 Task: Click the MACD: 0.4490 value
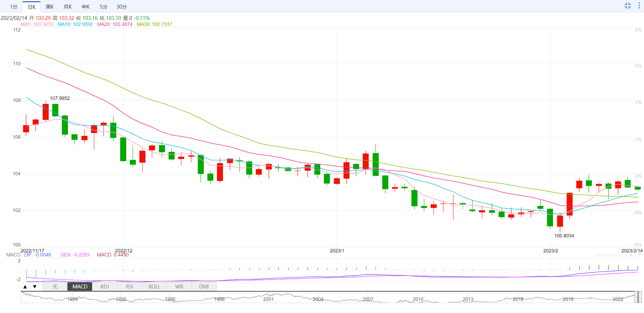click(x=113, y=255)
